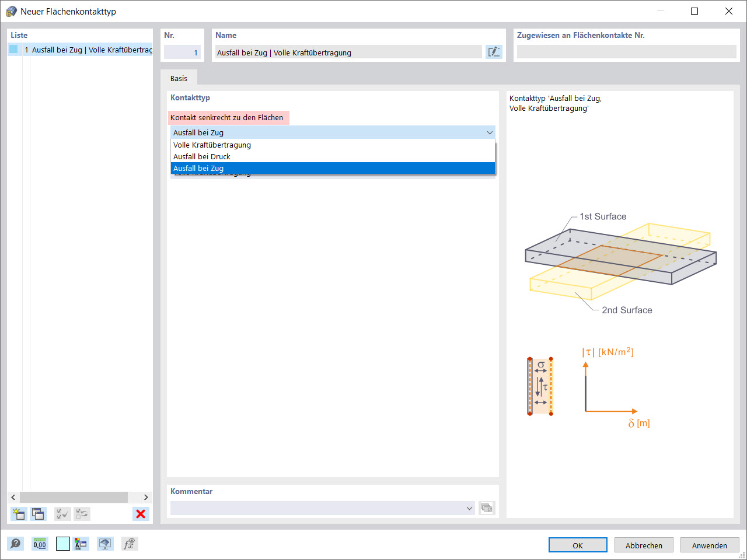This screenshot has width=747, height=560.
Task: Select 'Volle Kraftübertragung' from the dropdown list
Action: click(333, 145)
